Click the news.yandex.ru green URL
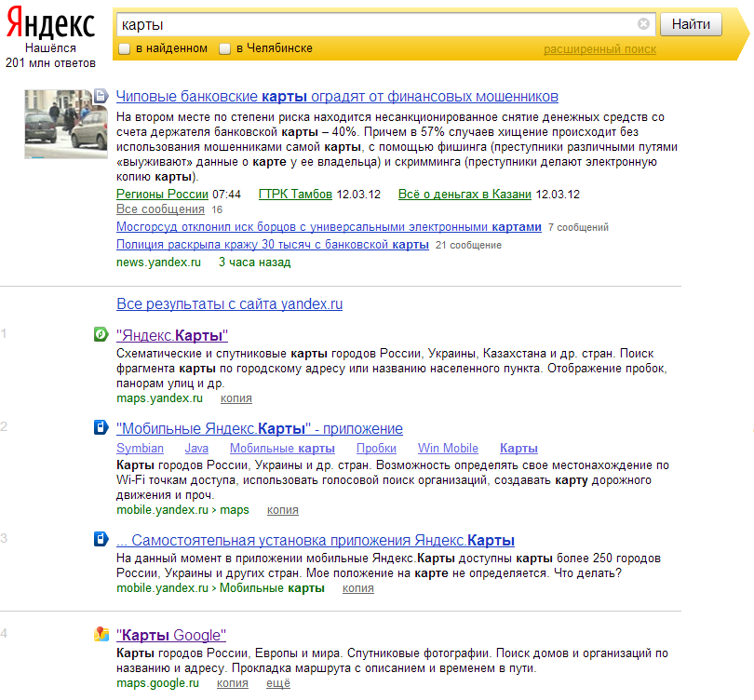 point(158,262)
